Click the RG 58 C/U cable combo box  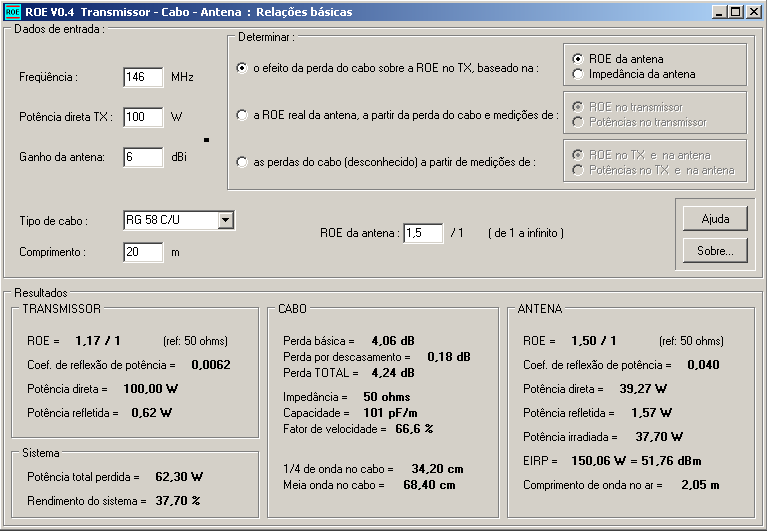pos(179,220)
